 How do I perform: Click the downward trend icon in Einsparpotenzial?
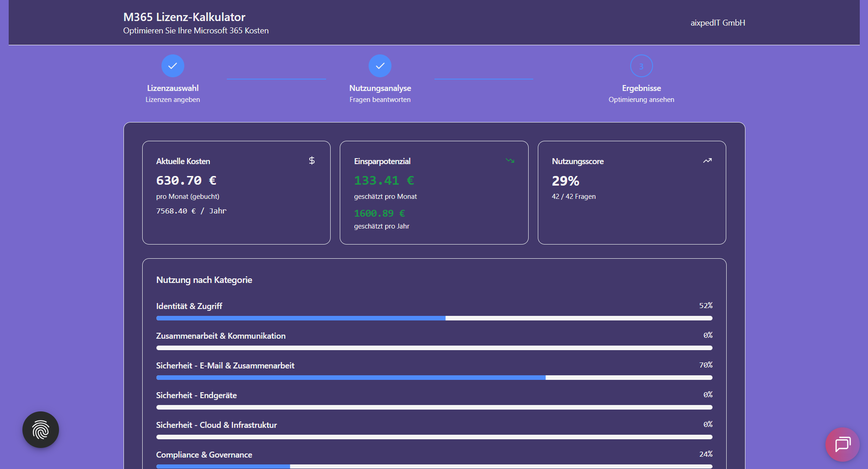[510, 160]
